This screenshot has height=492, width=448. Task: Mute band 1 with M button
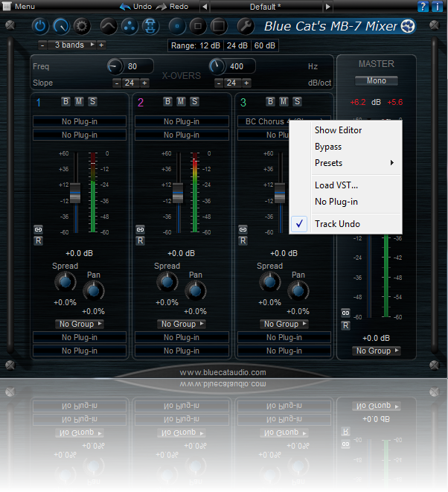[79, 102]
